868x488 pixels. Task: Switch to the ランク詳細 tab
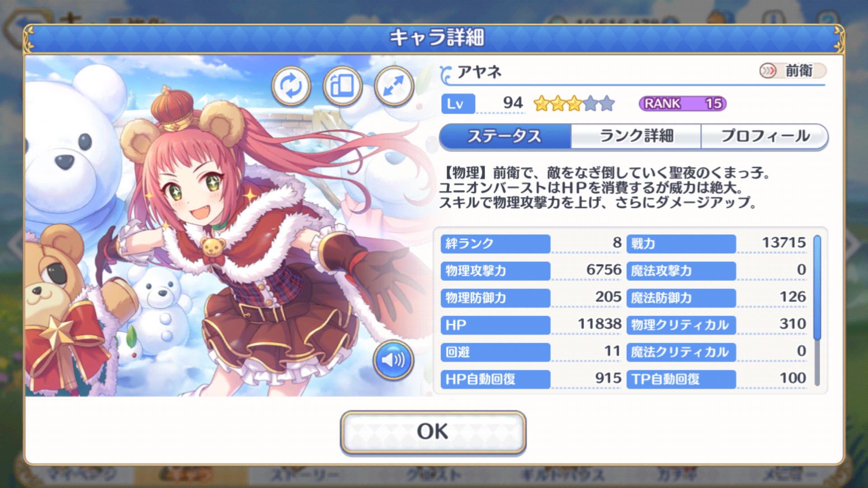(636, 136)
